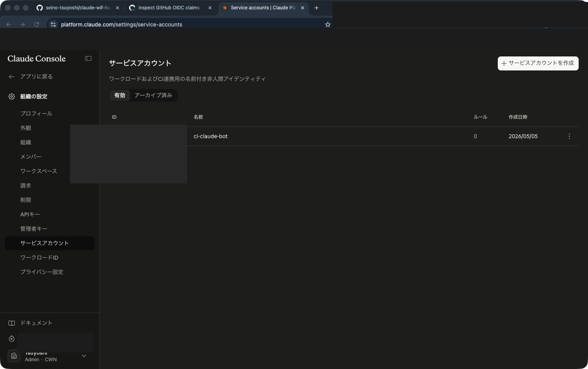Click the Claude Console logo text
The width and height of the screenshot is (588, 369).
tap(37, 59)
